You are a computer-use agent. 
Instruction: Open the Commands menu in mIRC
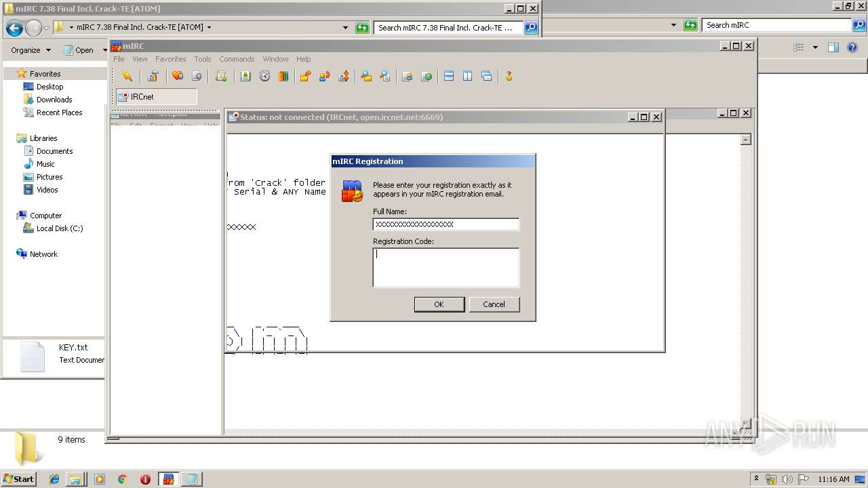[x=237, y=59]
